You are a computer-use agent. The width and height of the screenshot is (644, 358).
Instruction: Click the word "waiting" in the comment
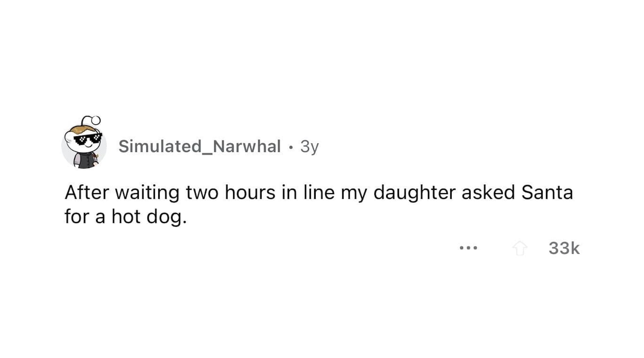(147, 193)
